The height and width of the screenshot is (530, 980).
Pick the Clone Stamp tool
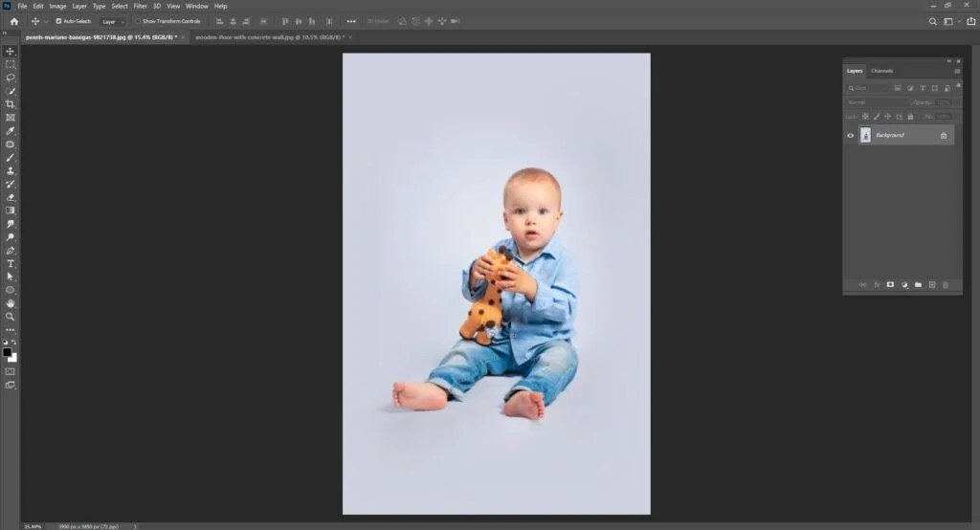[x=10, y=170]
